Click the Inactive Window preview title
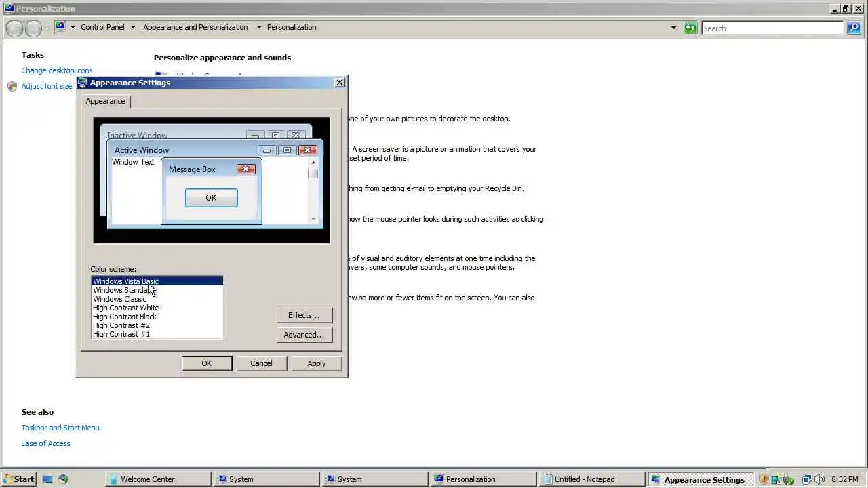 (x=138, y=136)
